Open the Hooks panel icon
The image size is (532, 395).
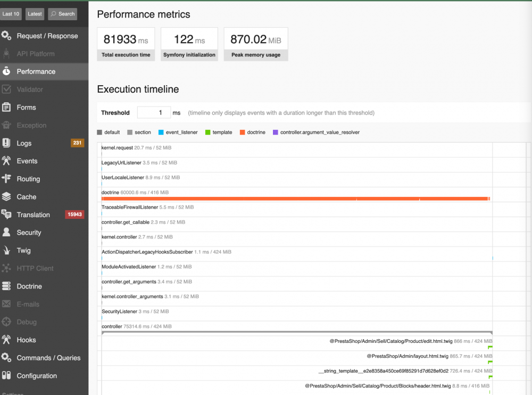tap(6, 340)
